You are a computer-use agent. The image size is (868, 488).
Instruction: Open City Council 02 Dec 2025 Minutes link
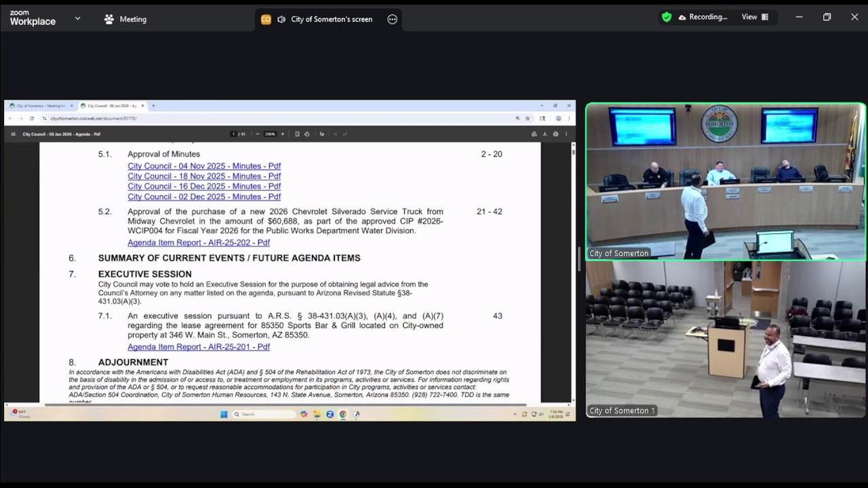(204, 197)
